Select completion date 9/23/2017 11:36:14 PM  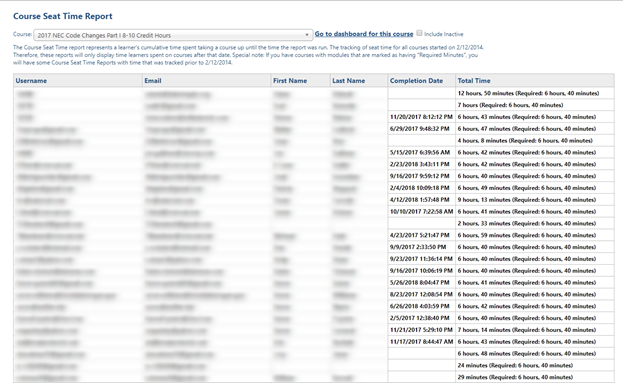[421, 259]
